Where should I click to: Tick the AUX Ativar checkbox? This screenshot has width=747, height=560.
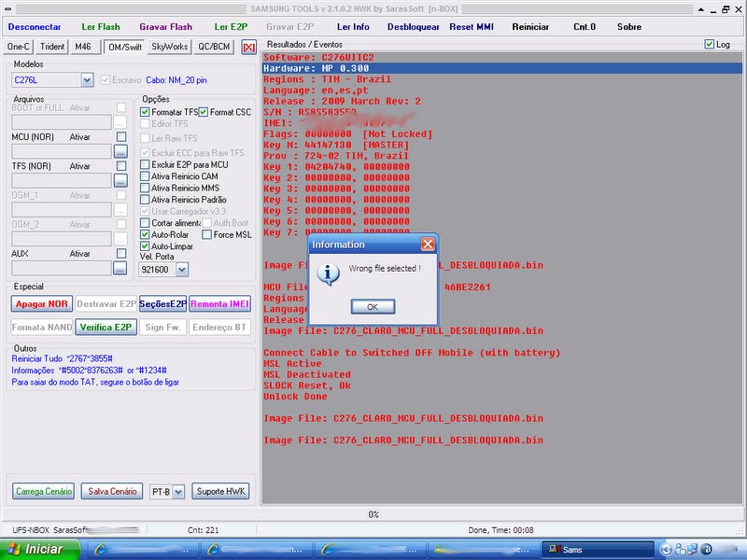[121, 254]
